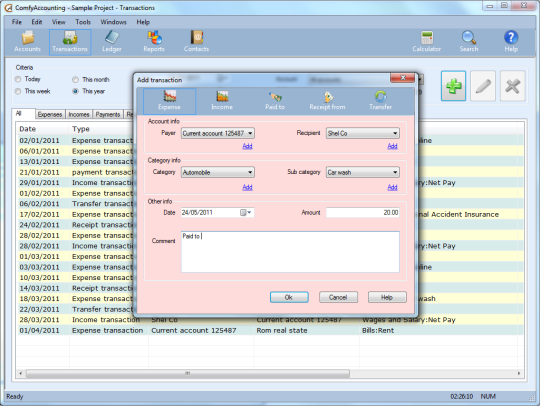Click the Add link under Recipient
This screenshot has width=540, height=406.
point(392,146)
